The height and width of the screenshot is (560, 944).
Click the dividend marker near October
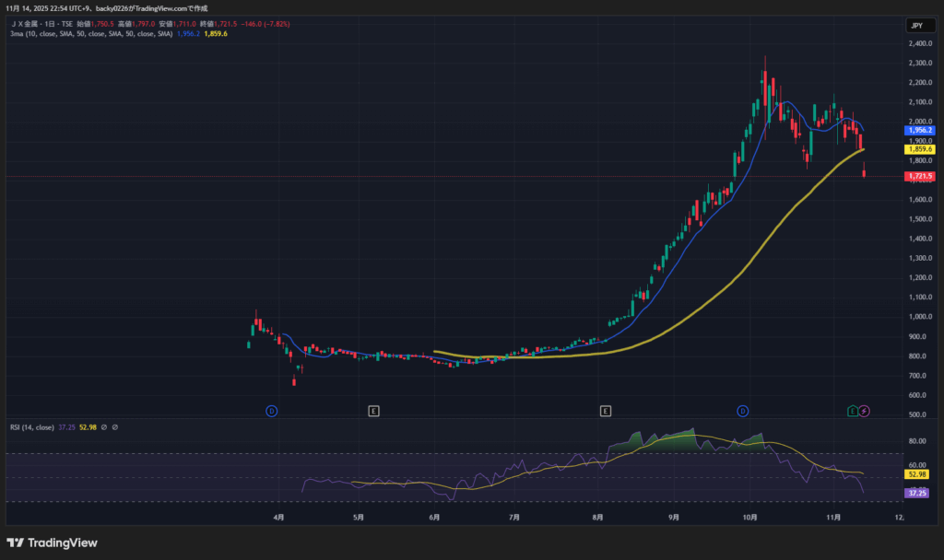742,410
